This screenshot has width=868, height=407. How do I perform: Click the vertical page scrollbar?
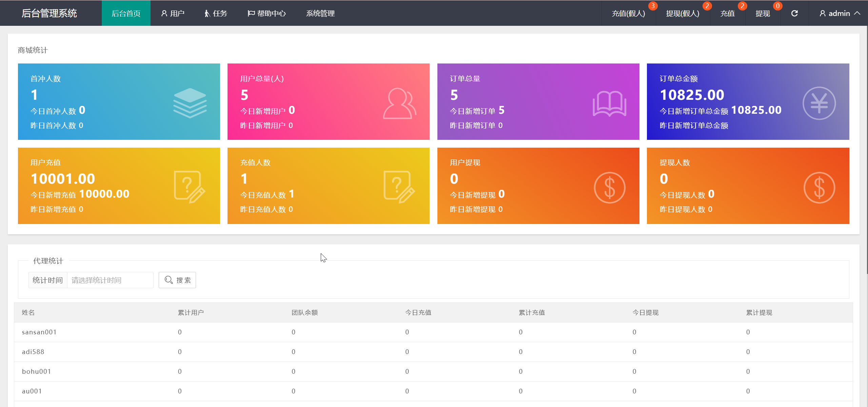[867, 149]
